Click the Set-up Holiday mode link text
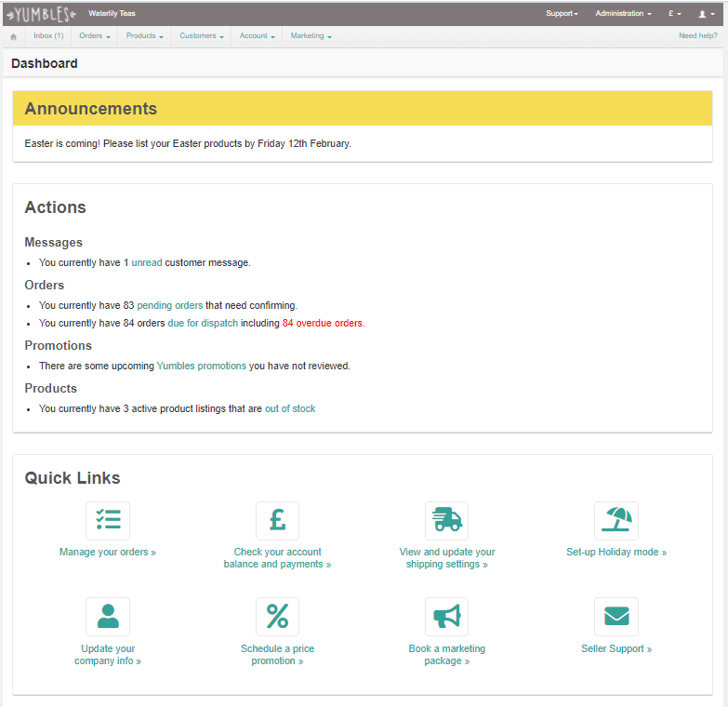This screenshot has width=728, height=707. (x=616, y=552)
